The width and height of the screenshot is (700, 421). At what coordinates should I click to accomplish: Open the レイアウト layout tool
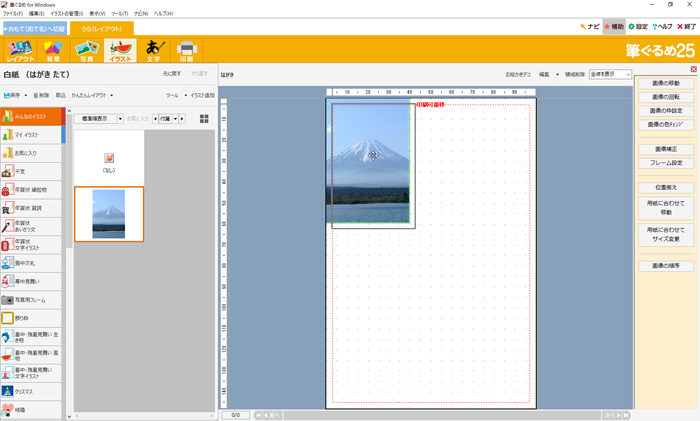point(20,50)
